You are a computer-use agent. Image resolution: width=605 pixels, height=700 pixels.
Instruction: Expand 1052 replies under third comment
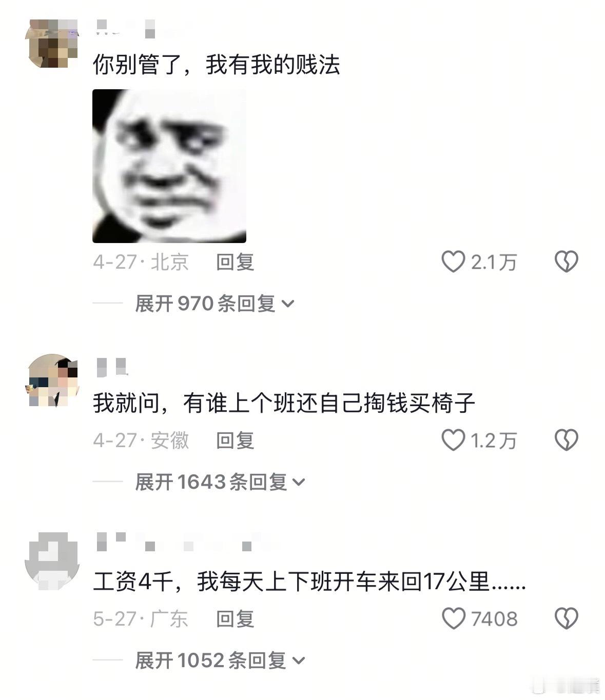[220, 660]
